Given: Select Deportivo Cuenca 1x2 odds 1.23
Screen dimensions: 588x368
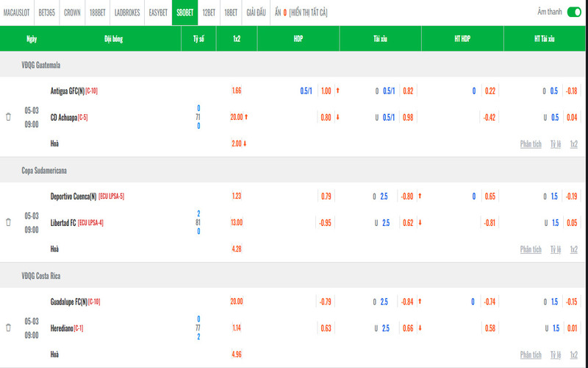Looking at the screenshot, I should (x=236, y=197).
